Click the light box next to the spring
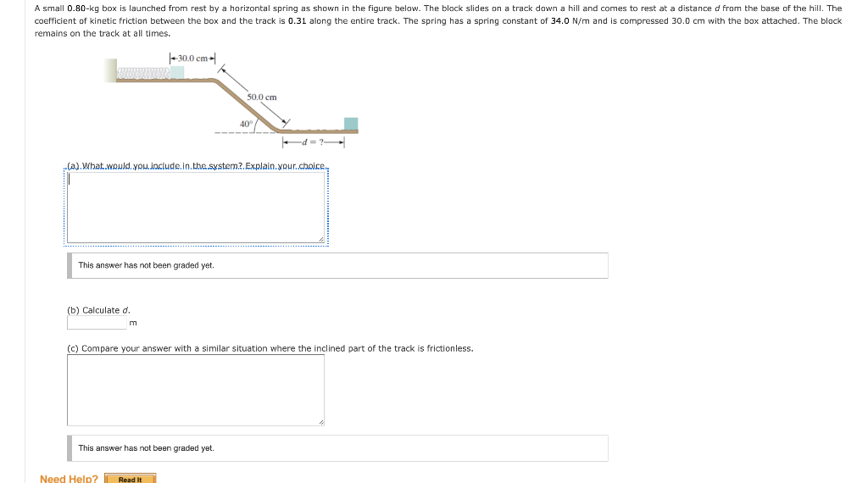Image resolution: width=868 pixels, height=483 pixels. click(177, 73)
